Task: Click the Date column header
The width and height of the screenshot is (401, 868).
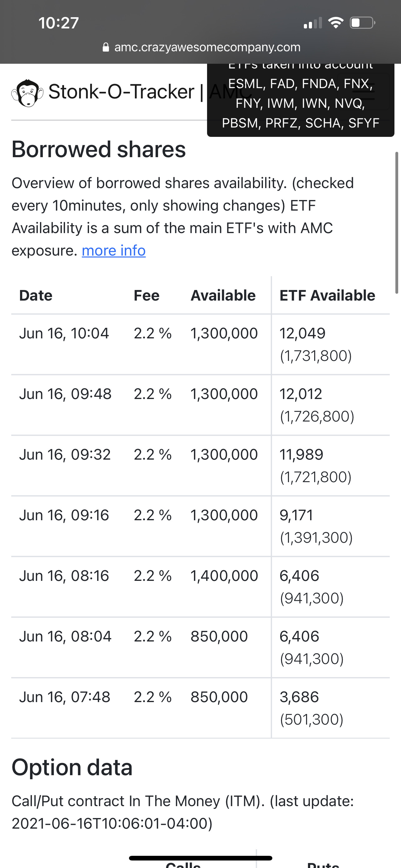Action: tap(36, 296)
